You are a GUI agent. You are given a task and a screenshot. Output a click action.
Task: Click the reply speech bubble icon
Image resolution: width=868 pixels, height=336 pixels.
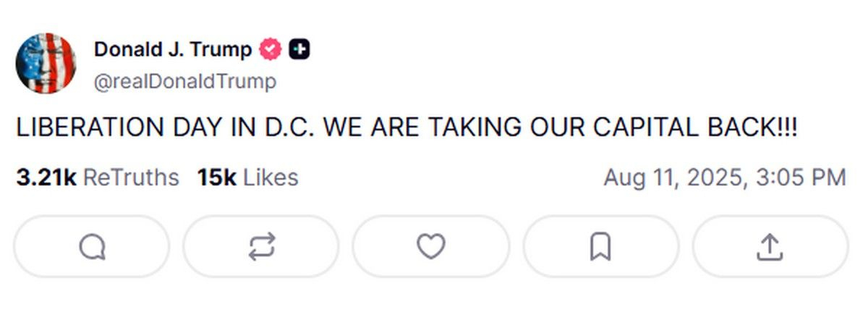point(92,247)
